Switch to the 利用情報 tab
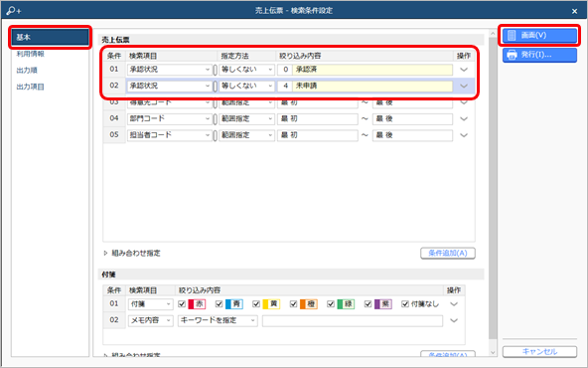 coord(31,54)
